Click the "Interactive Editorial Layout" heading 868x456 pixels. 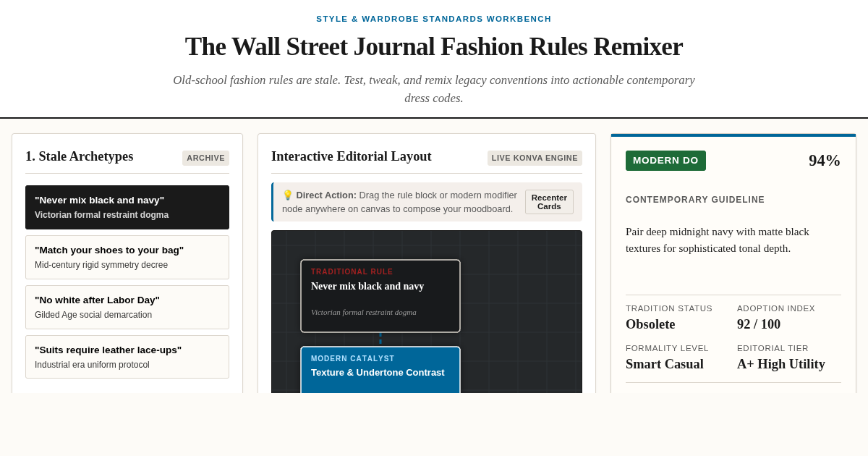pos(352,156)
